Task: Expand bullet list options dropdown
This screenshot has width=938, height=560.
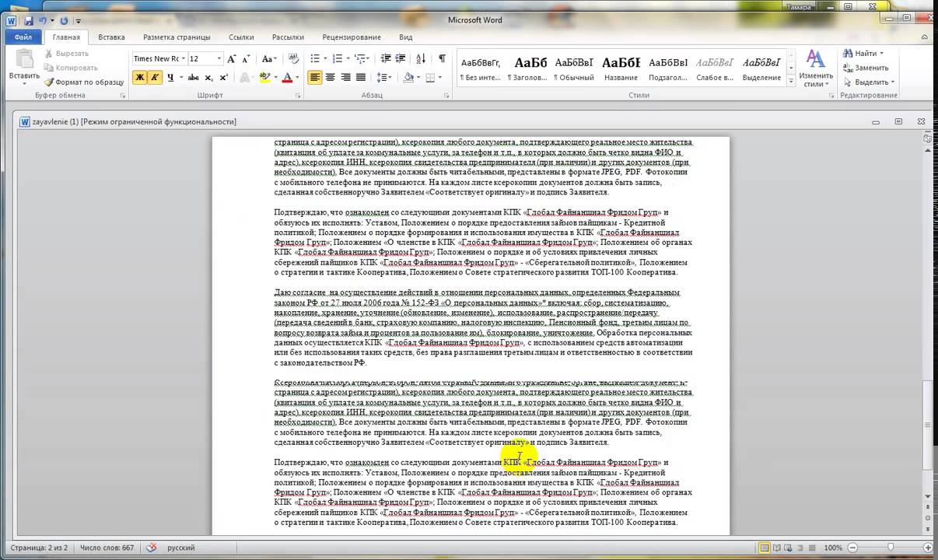Action: click(x=324, y=58)
